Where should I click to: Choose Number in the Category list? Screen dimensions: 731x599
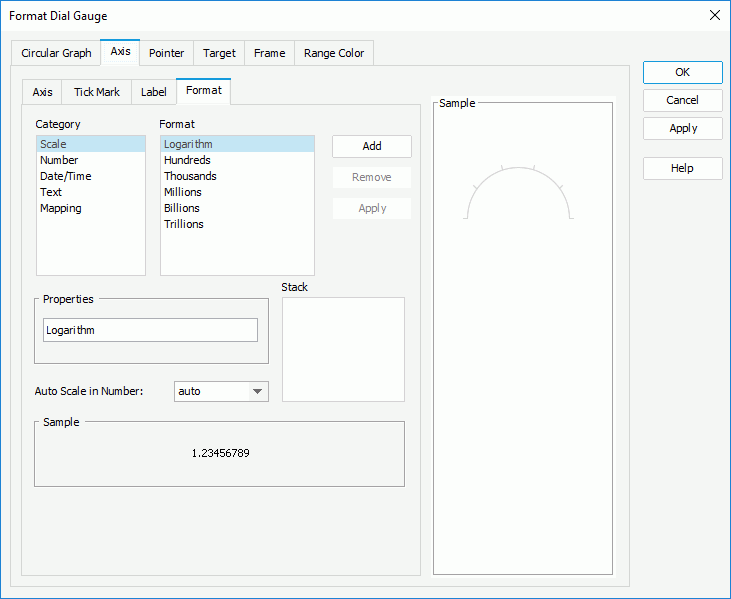[91, 160]
